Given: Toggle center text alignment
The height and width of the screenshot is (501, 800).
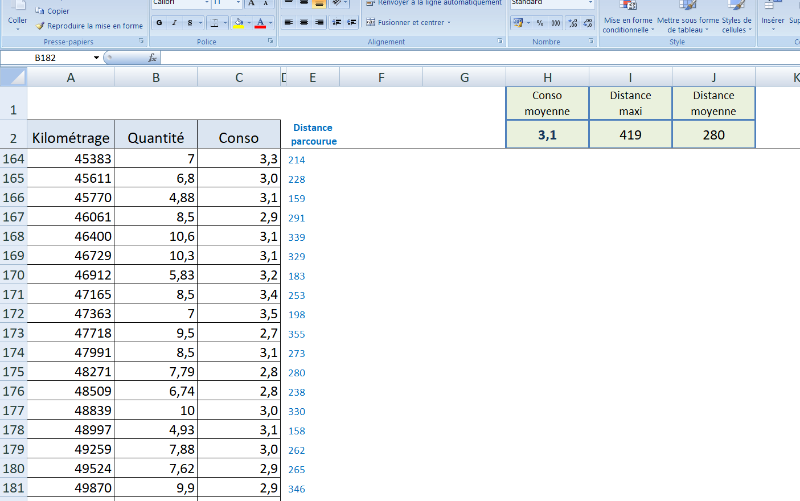Looking at the screenshot, I should (x=303, y=22).
